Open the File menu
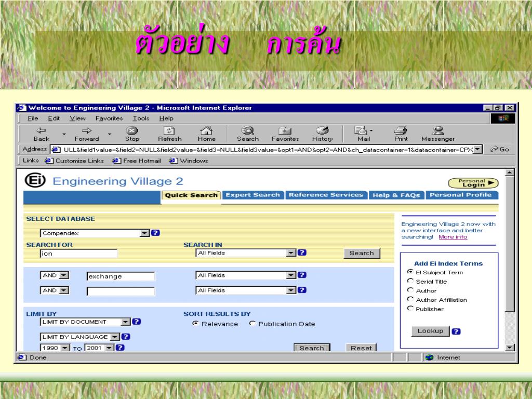Screen dimensions: 532x399 (33, 118)
